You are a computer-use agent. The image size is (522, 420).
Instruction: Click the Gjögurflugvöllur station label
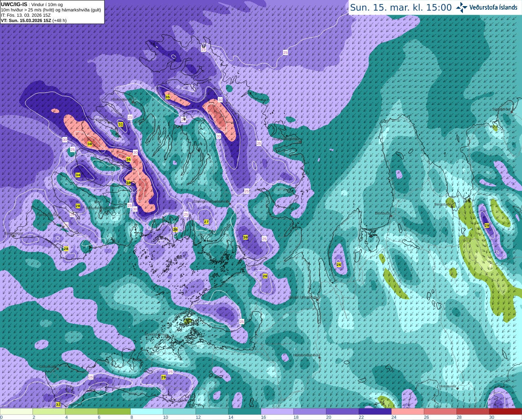pyautogui.click(x=287, y=139)
